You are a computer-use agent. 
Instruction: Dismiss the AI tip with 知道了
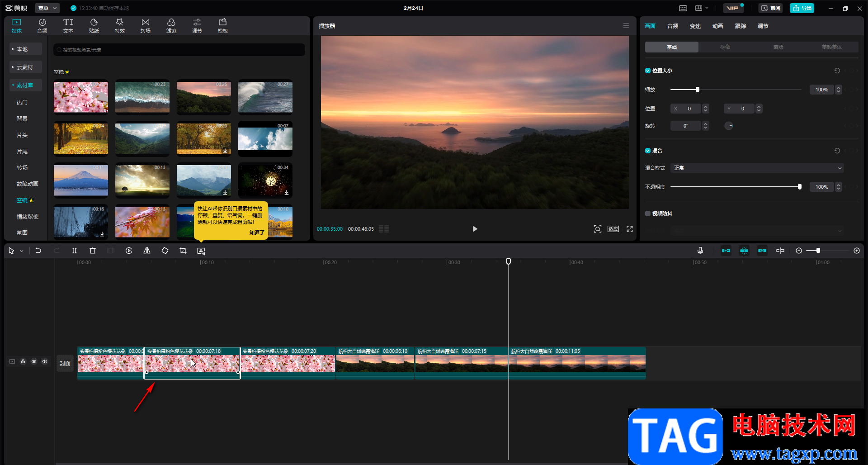257,232
